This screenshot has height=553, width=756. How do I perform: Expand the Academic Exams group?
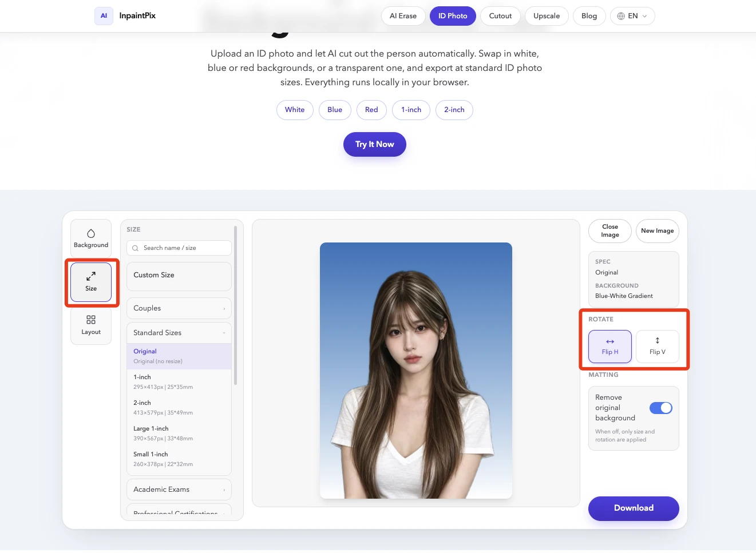click(x=179, y=490)
